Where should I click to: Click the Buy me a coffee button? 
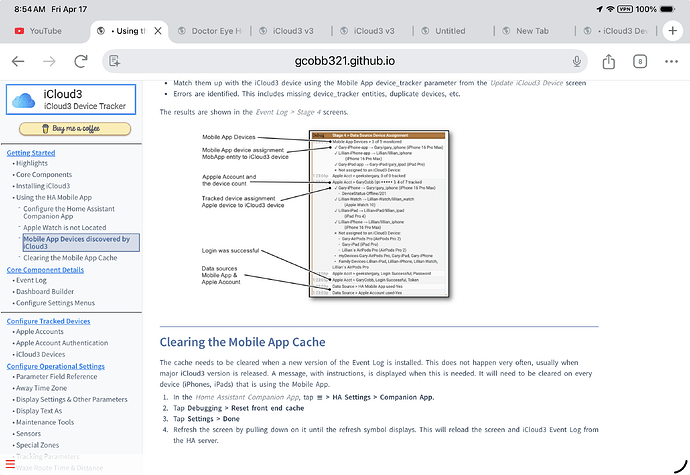point(75,129)
